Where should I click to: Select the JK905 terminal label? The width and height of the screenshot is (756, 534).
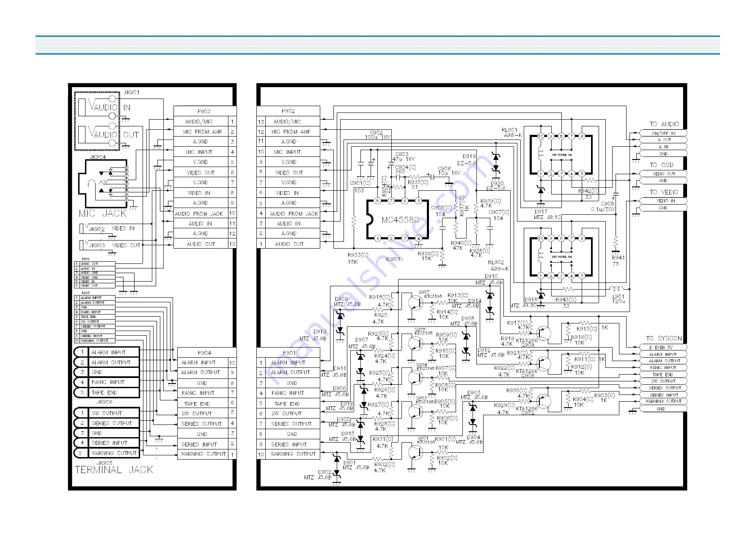click(x=104, y=463)
